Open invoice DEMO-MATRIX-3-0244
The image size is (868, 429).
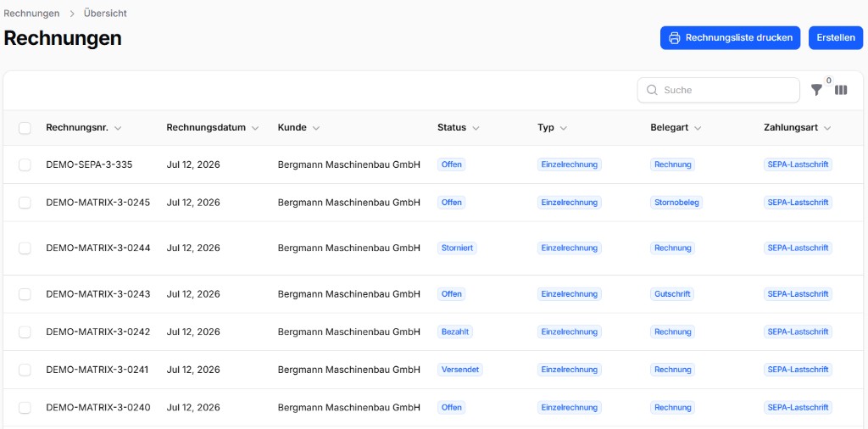[x=98, y=248]
